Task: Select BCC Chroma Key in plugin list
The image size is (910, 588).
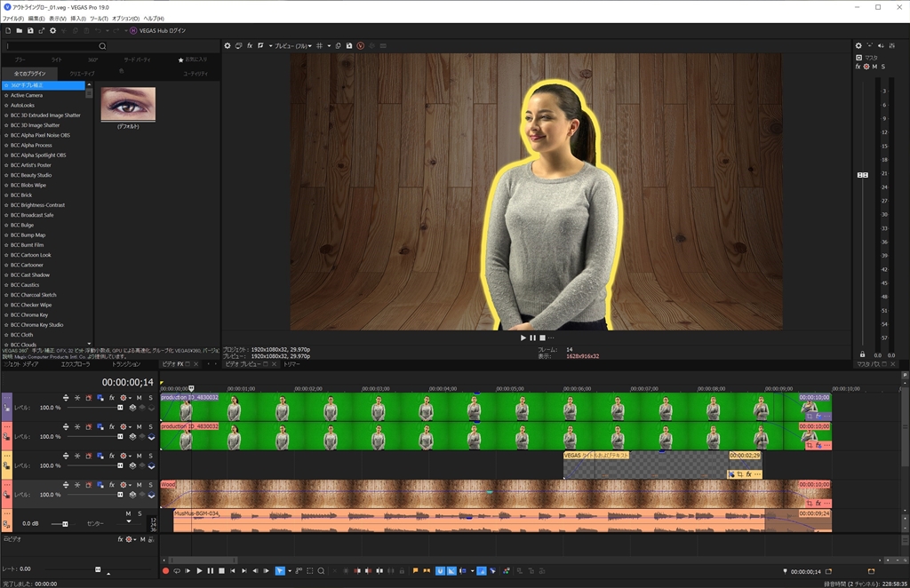Action: point(29,315)
